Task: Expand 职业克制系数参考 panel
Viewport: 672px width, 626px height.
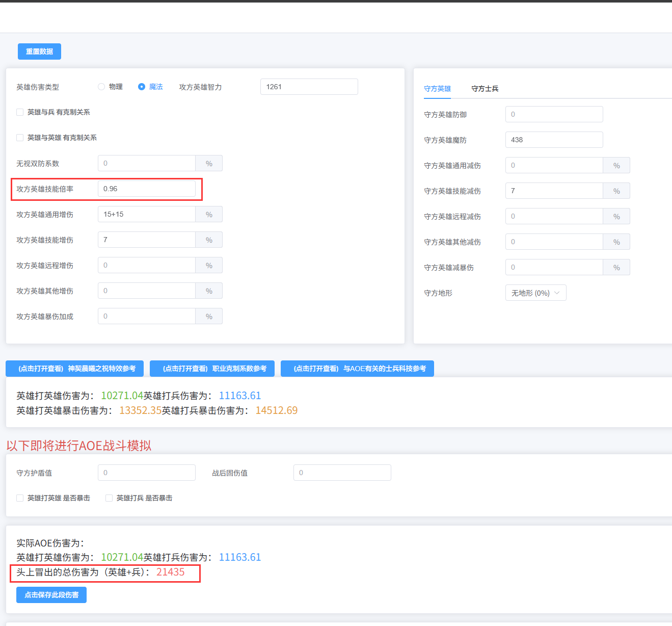Action: 212,369
